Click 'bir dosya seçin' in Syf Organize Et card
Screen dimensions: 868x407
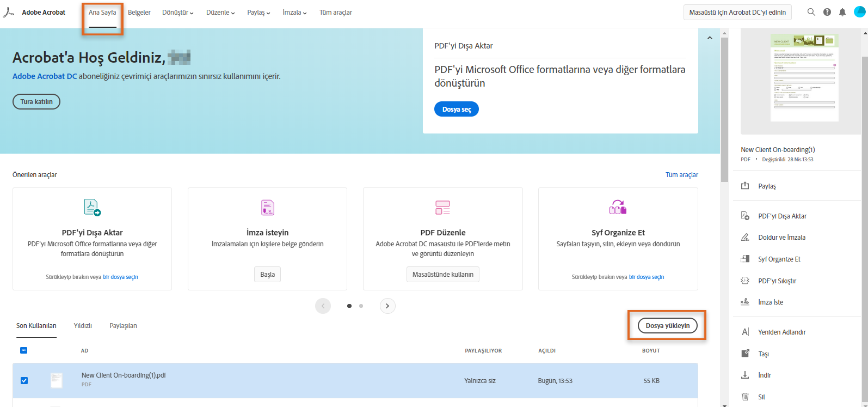point(647,277)
